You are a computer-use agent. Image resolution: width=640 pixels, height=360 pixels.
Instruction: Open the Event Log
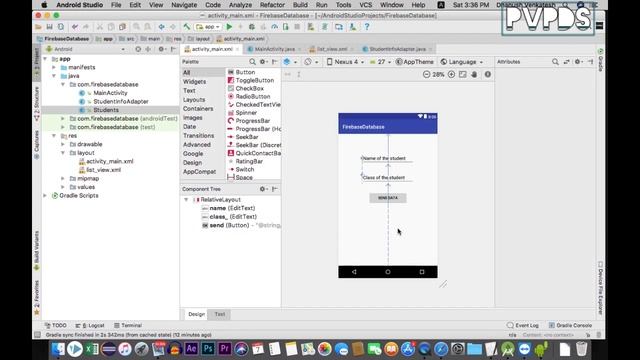pos(523,325)
